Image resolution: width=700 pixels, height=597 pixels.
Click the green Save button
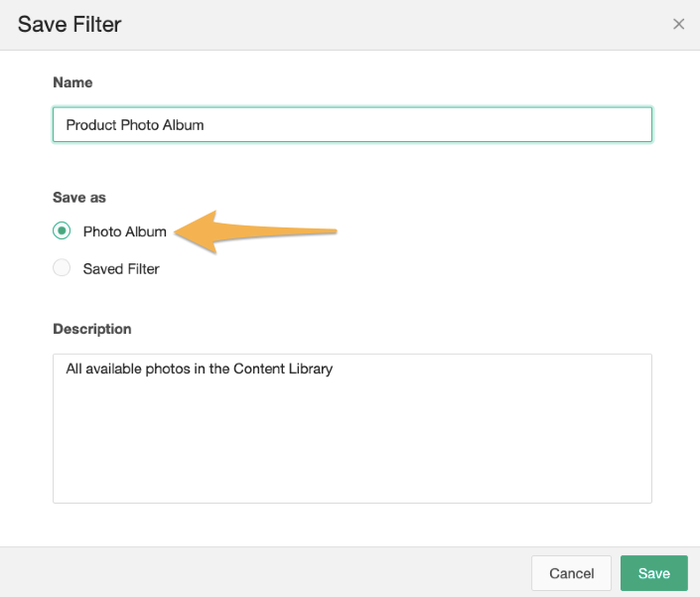click(x=654, y=573)
